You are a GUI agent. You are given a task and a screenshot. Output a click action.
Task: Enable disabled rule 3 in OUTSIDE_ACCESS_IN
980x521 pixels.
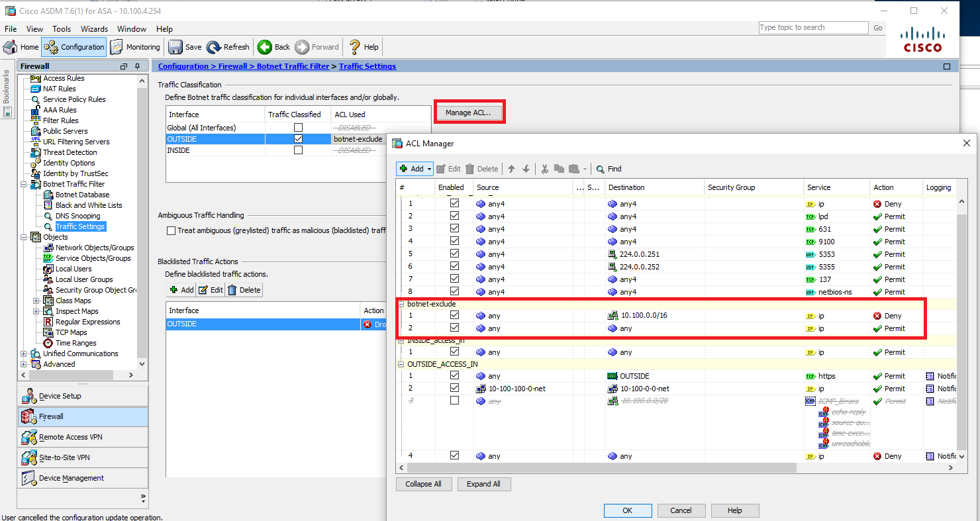click(454, 401)
